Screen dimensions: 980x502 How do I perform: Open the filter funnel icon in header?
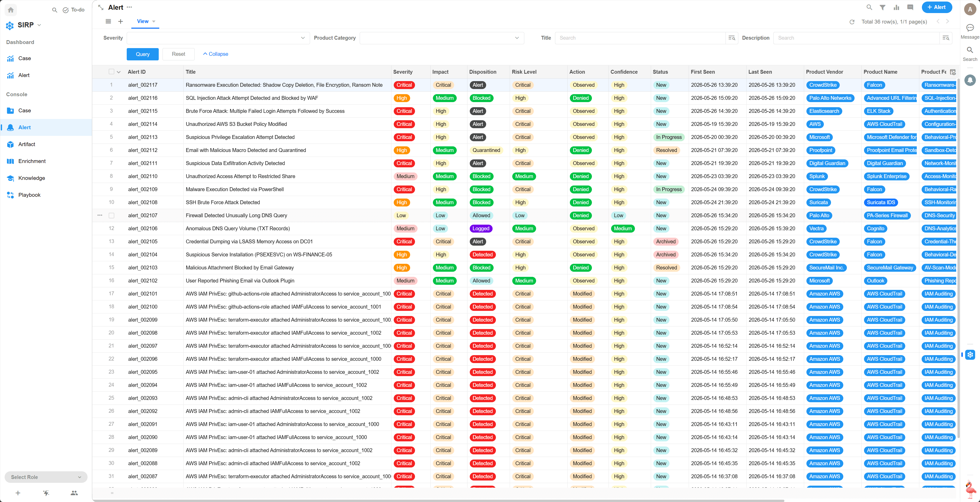[883, 7]
